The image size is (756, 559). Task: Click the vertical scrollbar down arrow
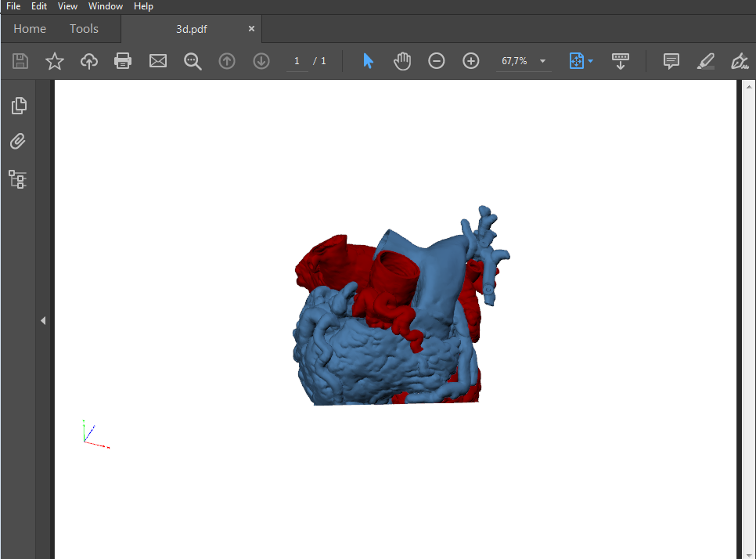click(749, 554)
